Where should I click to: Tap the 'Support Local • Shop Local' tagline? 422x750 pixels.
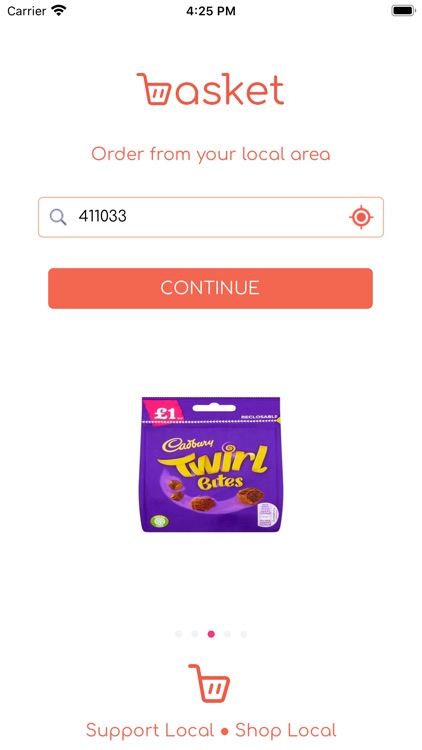211,730
